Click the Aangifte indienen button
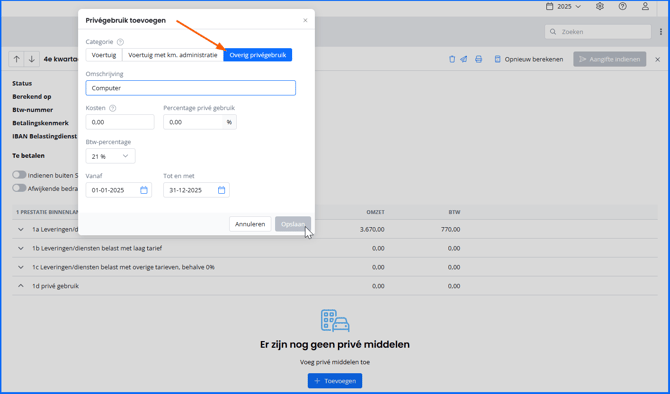 [x=610, y=59]
